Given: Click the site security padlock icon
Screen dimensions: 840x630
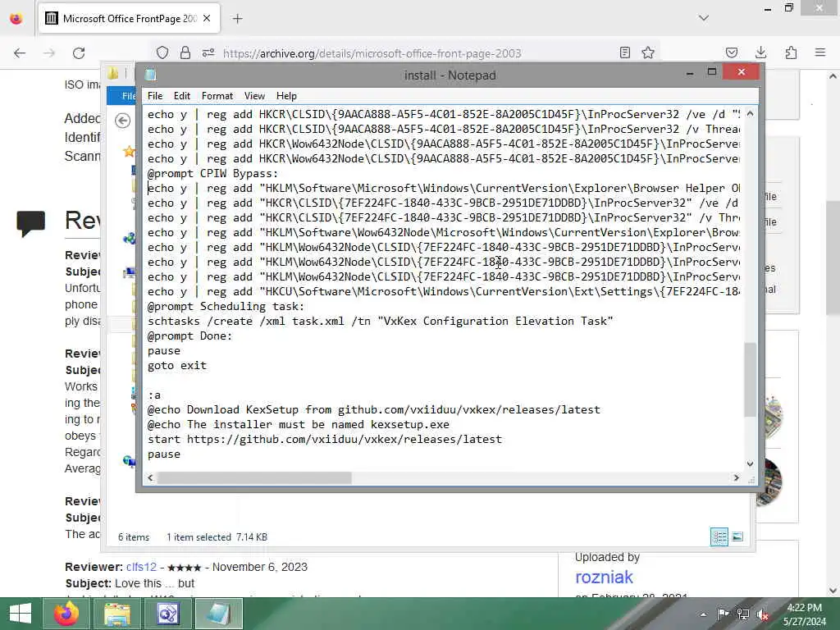Looking at the screenshot, I should tap(185, 52).
